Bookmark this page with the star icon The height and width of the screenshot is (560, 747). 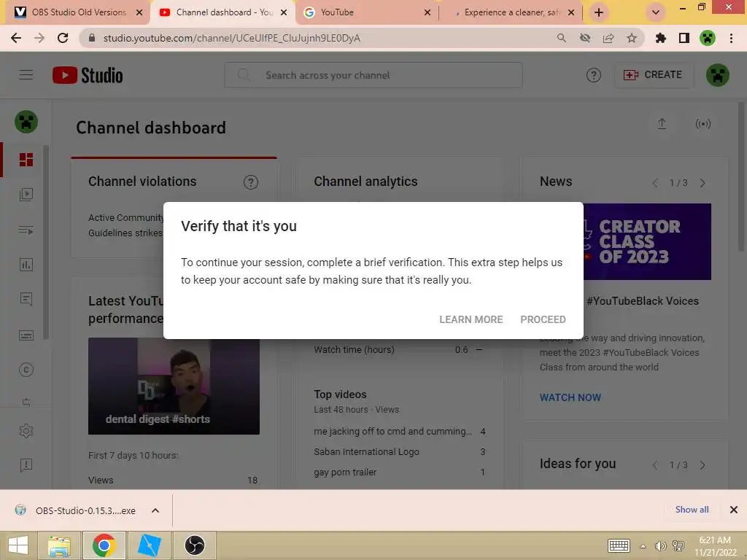coord(632,38)
